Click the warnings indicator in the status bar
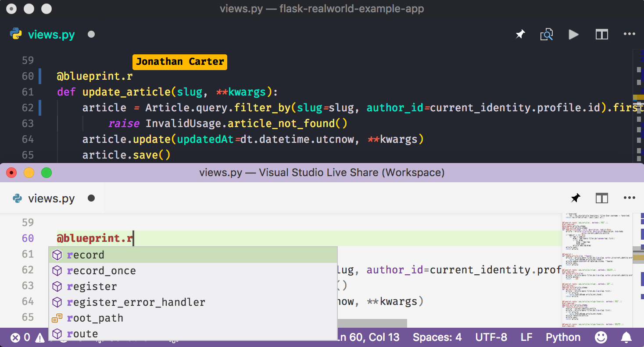This screenshot has width=644, height=347. click(x=39, y=337)
